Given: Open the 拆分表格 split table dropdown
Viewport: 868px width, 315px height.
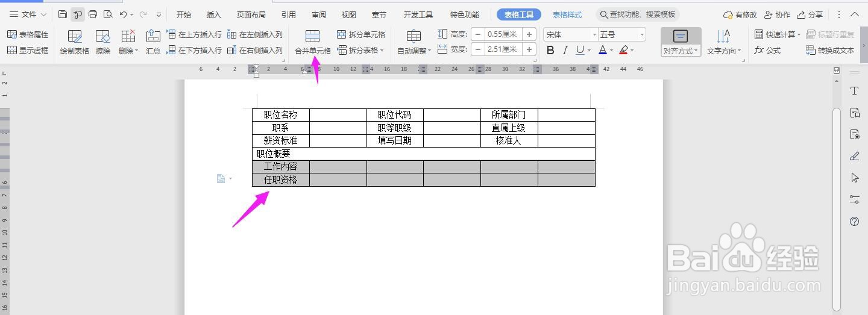Looking at the screenshot, I should tap(361, 51).
